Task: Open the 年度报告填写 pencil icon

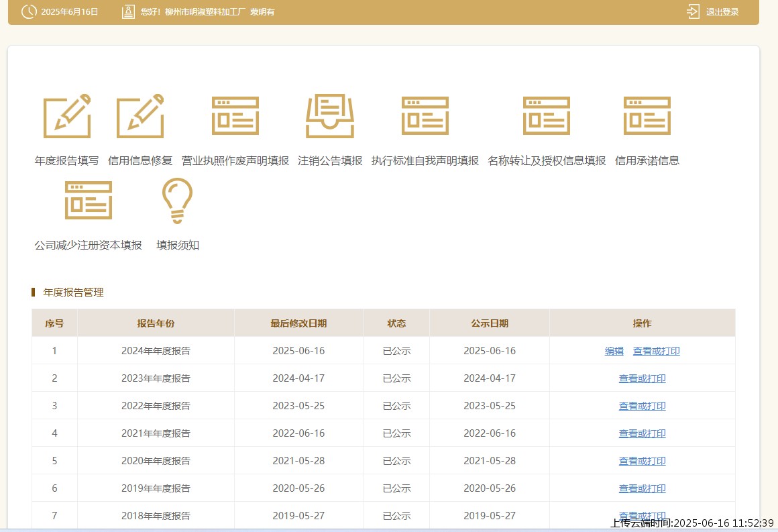Action: (x=67, y=115)
